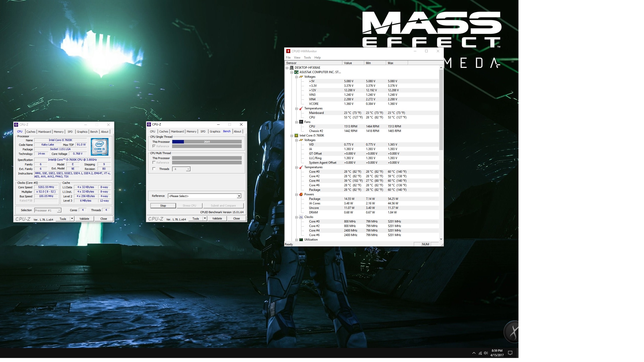Click the Max column header

coord(397,63)
